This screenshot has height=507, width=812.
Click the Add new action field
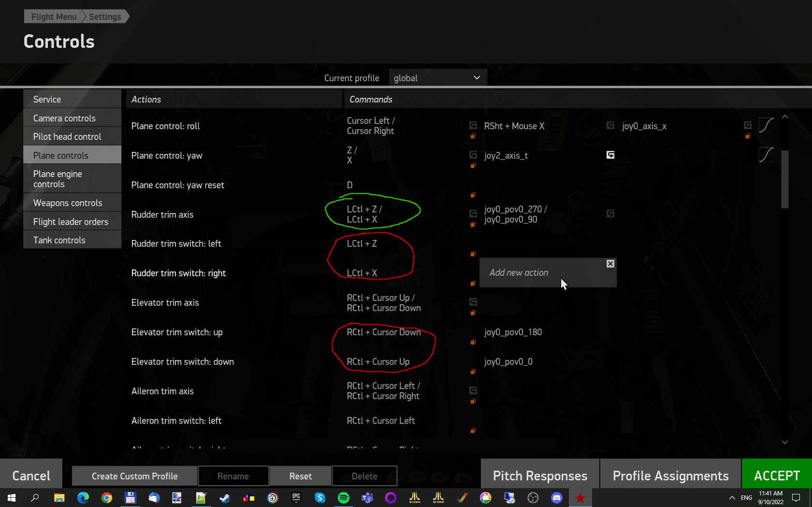(x=548, y=272)
